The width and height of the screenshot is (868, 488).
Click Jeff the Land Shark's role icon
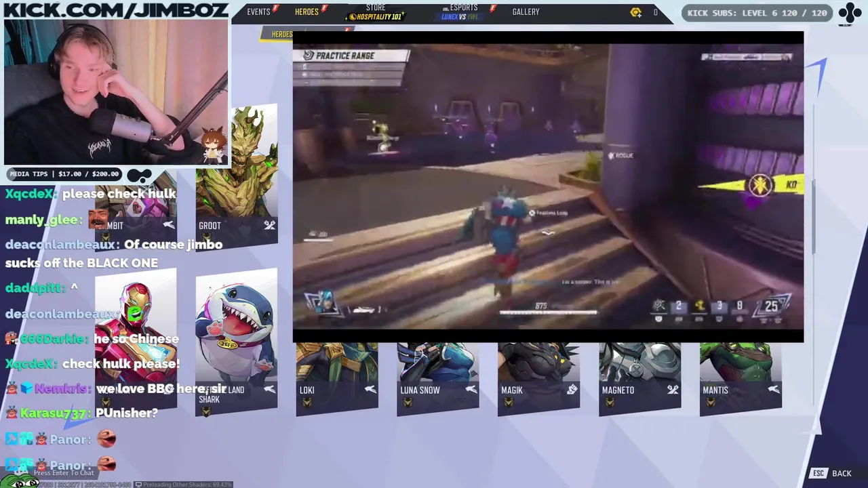[x=269, y=389]
